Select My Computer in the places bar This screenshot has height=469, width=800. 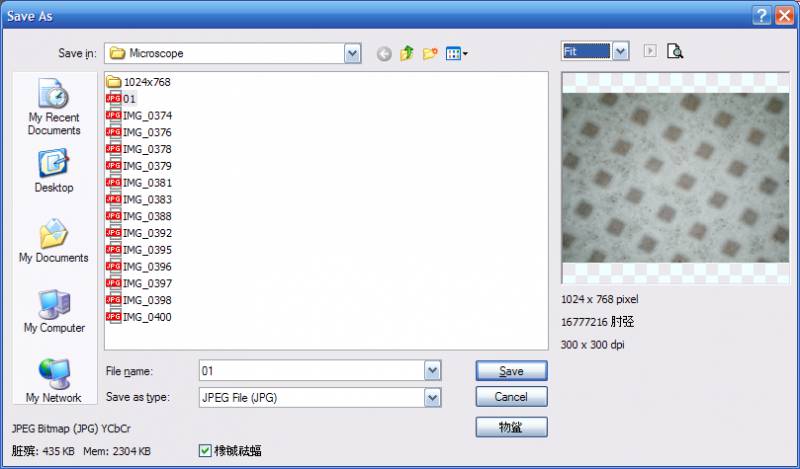pos(53,311)
